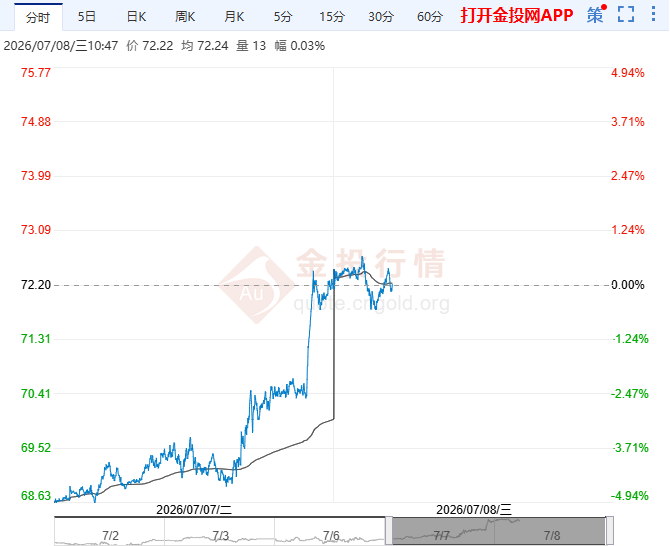
Task: Click the 金投行情 watermark logo on chart
Action: click(x=332, y=283)
